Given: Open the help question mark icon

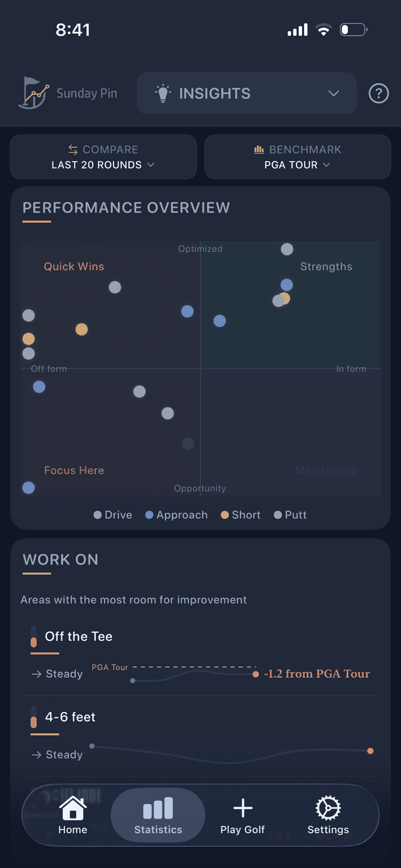Looking at the screenshot, I should tap(378, 94).
